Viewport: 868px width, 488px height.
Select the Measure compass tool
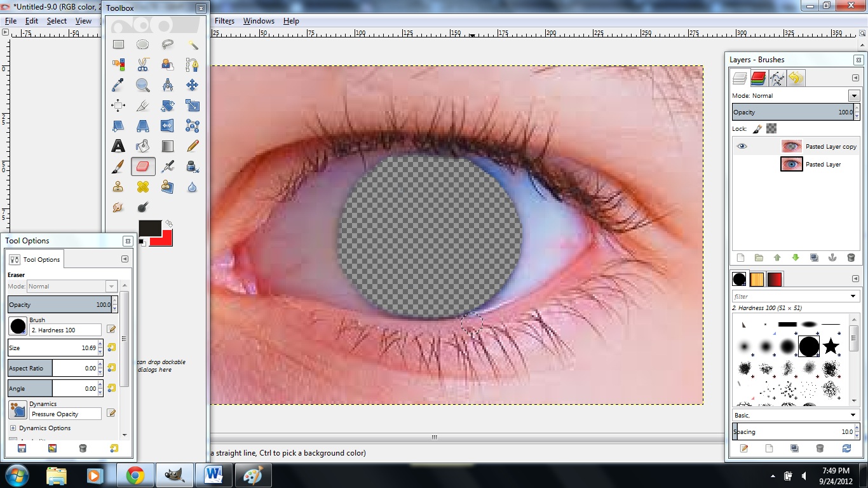(168, 85)
